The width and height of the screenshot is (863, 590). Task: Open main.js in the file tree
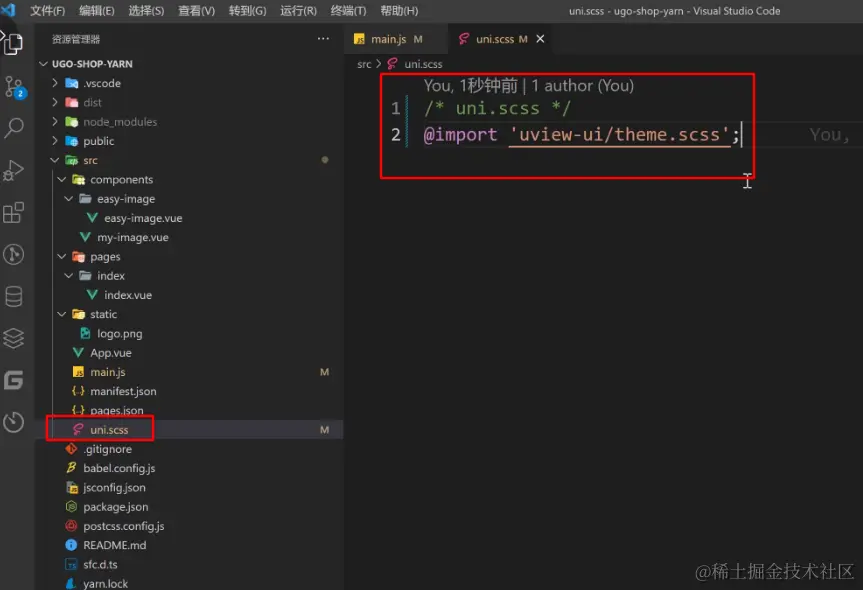108,372
